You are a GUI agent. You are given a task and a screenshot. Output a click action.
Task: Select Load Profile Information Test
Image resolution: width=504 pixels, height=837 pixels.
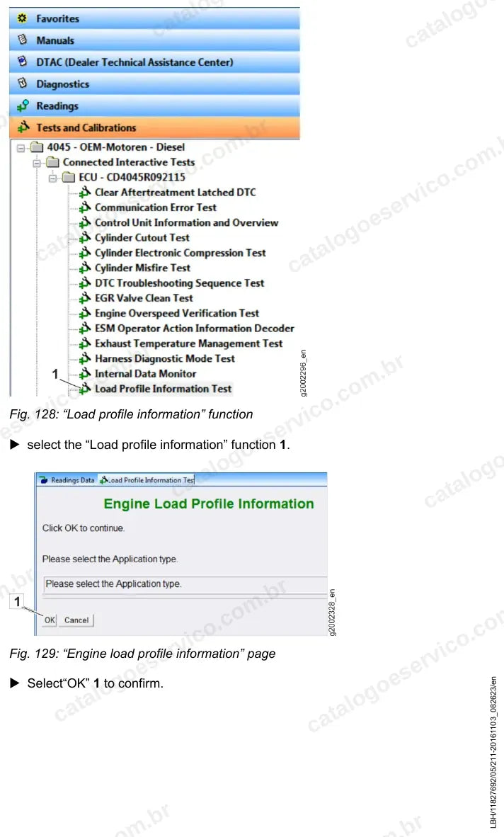(x=163, y=389)
